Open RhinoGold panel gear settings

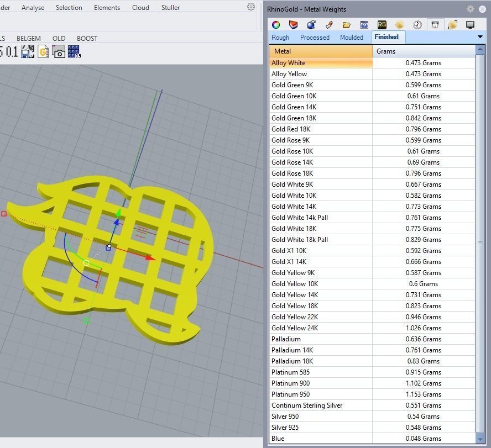click(471, 9)
